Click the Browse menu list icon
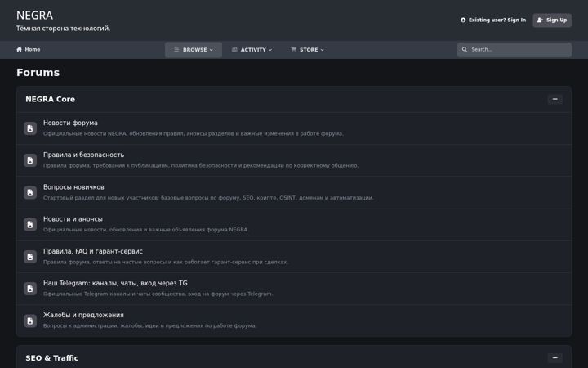The image size is (588, 368). (176, 50)
